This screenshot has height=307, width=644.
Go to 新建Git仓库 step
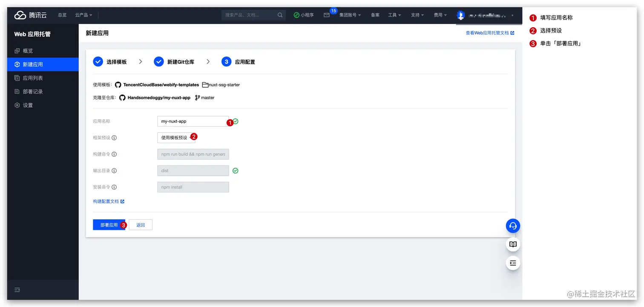(x=174, y=62)
